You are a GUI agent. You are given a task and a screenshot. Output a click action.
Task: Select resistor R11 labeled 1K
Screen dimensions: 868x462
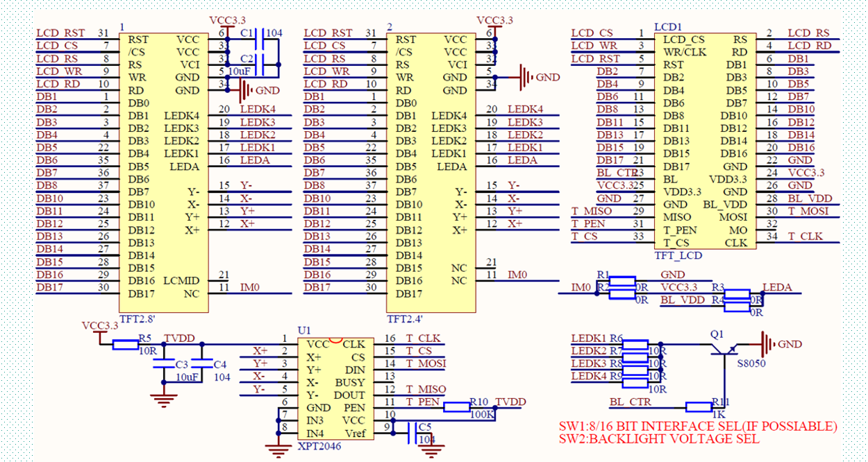pyautogui.click(x=699, y=407)
